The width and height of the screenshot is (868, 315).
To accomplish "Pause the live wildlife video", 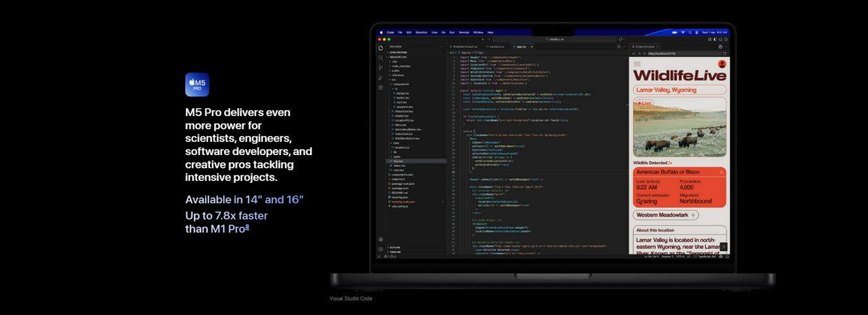I will click(639, 151).
